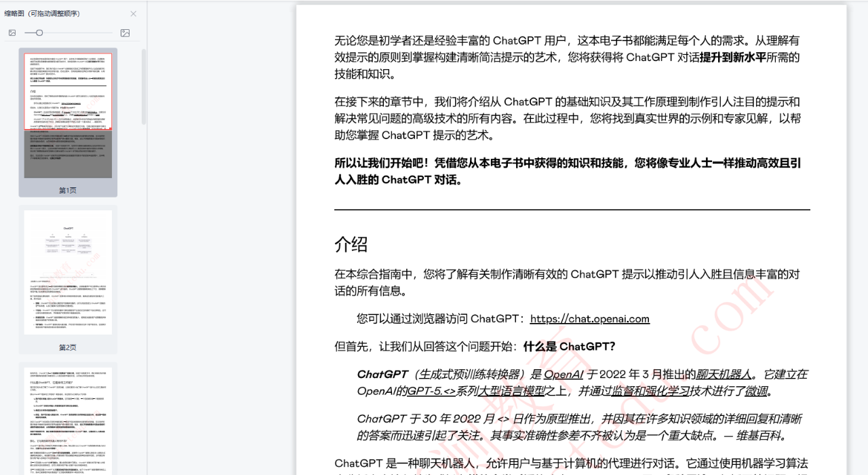Open the GPT-5.<> link
Screen dimensions: 868x475
(x=431, y=391)
